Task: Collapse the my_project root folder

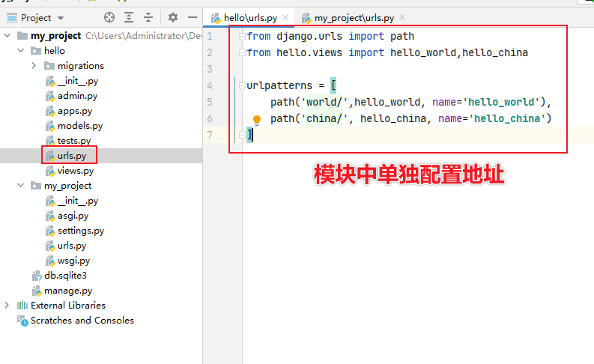Action: 7,36
